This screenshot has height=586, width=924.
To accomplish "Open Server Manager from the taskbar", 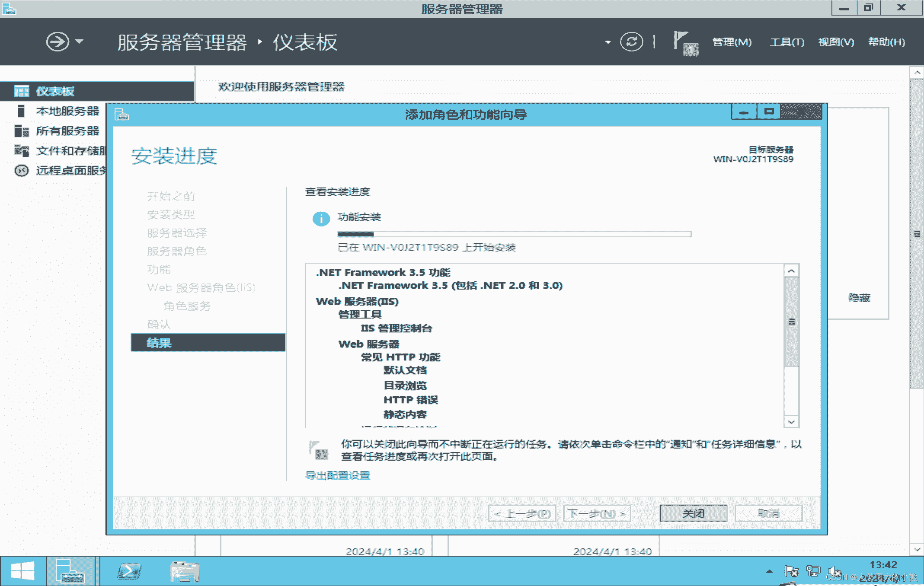I will 71,570.
